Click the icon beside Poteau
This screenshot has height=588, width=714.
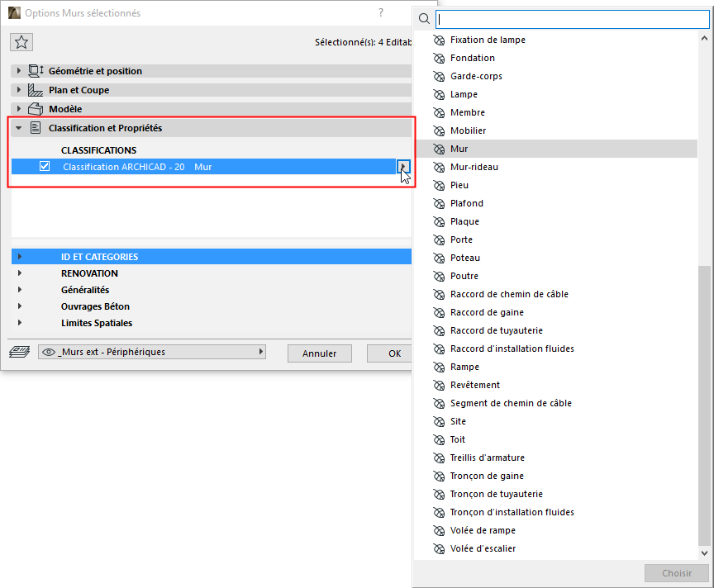(x=439, y=258)
